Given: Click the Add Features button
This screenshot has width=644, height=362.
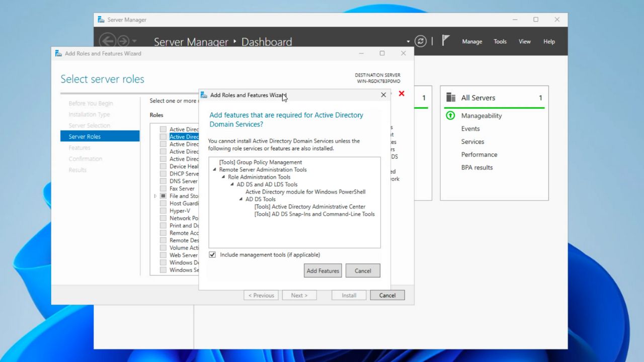Looking at the screenshot, I should pos(323,270).
